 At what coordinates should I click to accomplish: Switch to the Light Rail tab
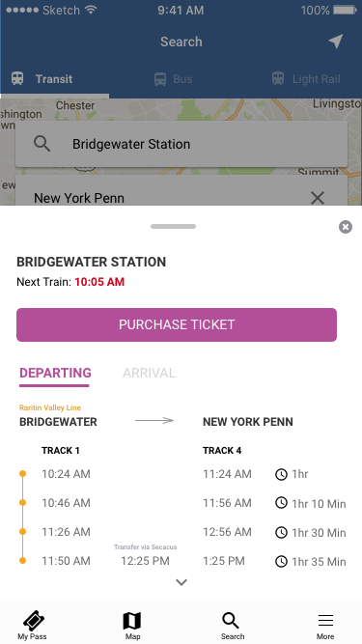pyautogui.click(x=306, y=79)
